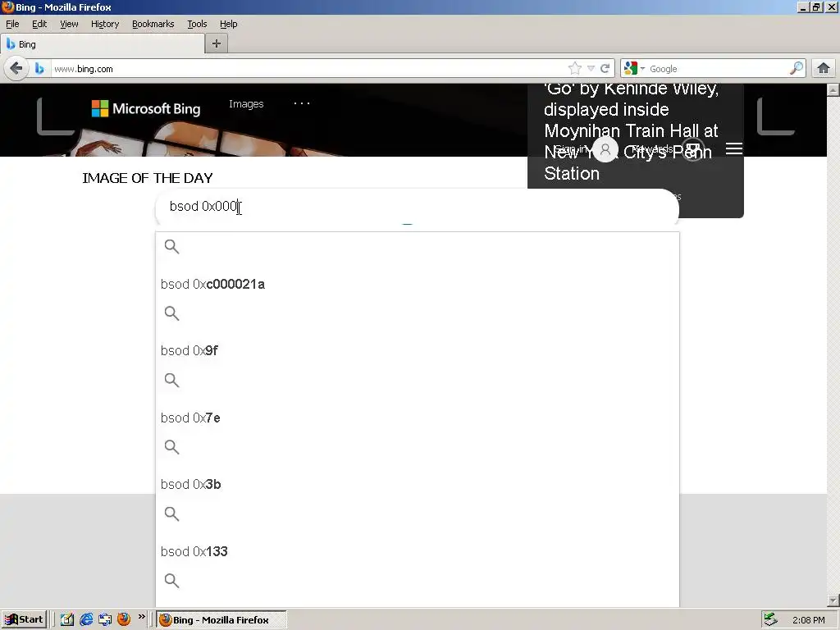
Task: Click the Sign in avatar icon
Action: coord(605,149)
